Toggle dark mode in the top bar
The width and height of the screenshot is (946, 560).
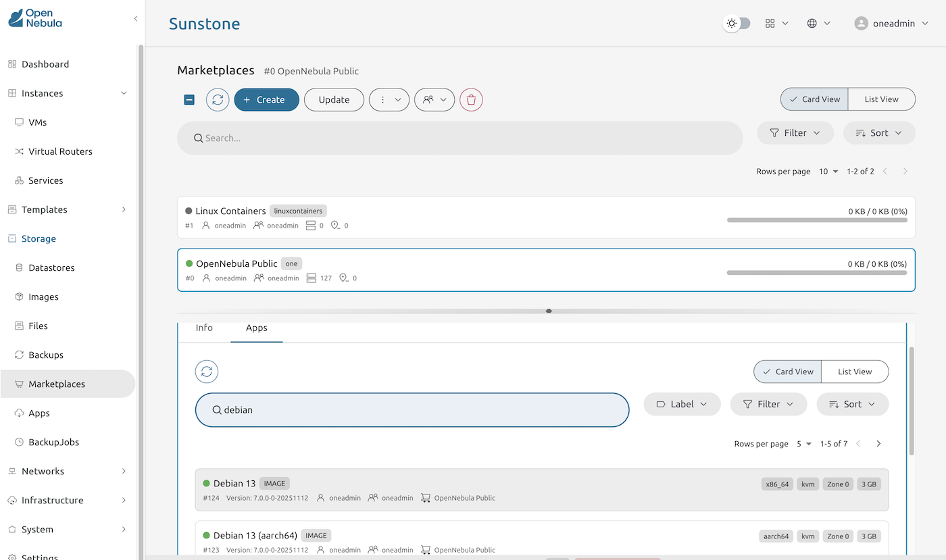click(x=737, y=22)
